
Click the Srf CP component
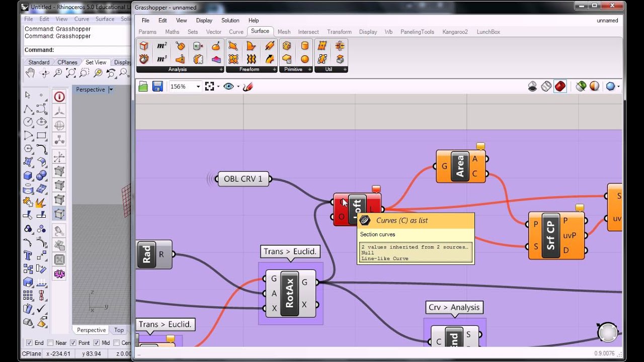tap(556, 235)
